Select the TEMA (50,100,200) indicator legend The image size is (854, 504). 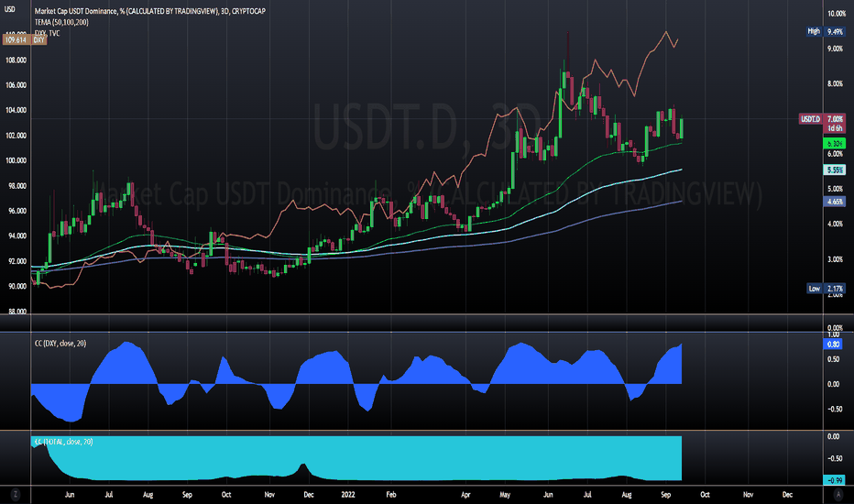pos(61,22)
